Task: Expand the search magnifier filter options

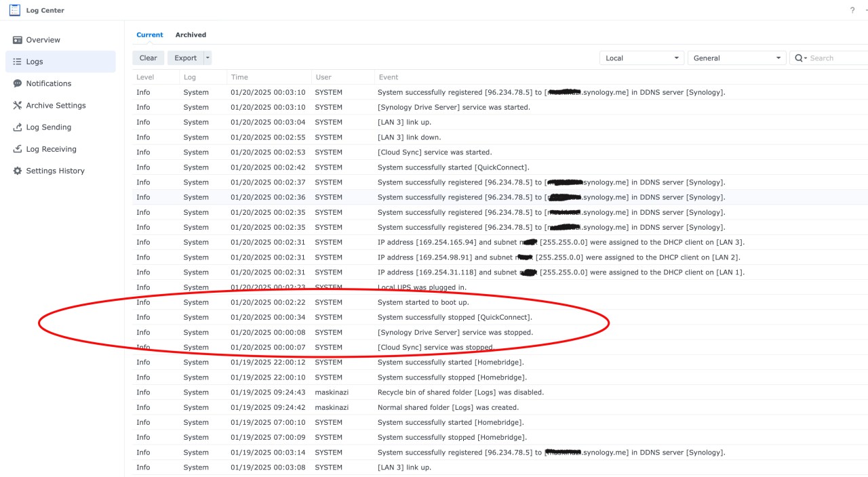Action: (x=801, y=58)
